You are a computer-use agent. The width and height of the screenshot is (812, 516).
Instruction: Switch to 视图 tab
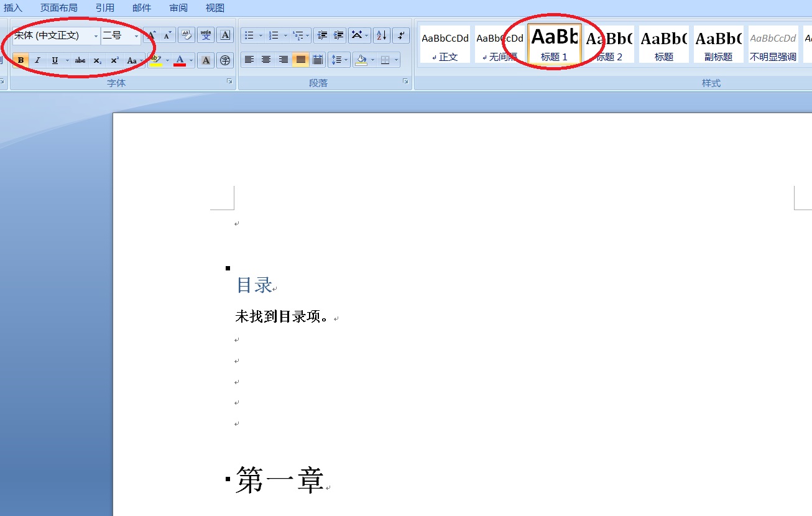(215, 8)
